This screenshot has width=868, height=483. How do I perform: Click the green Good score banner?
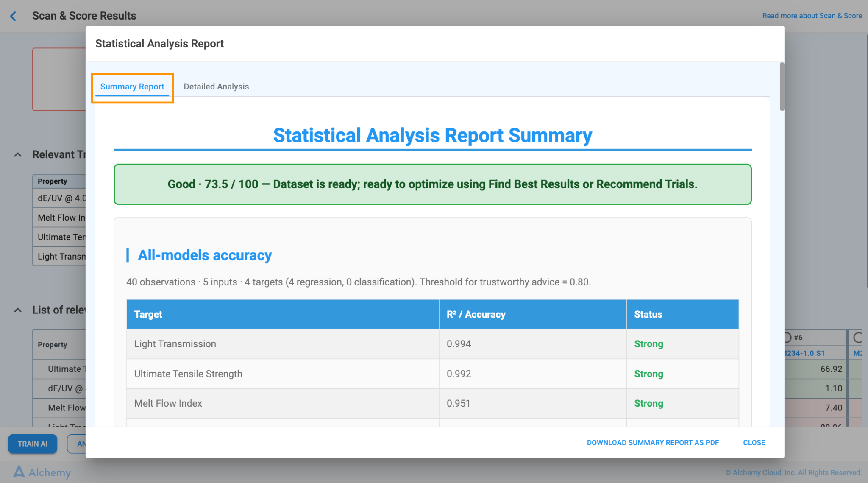[x=432, y=184]
